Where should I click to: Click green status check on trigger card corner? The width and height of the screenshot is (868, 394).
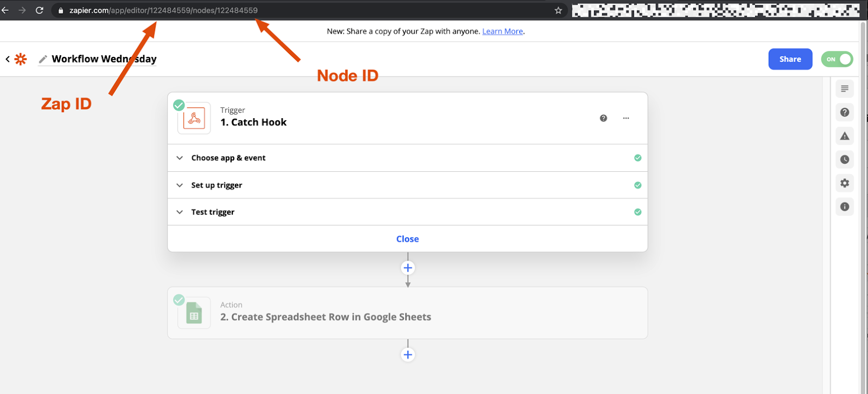[x=179, y=105]
